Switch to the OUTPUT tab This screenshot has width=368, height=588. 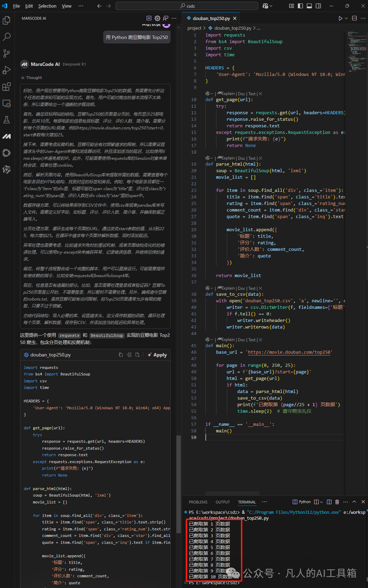223,502
